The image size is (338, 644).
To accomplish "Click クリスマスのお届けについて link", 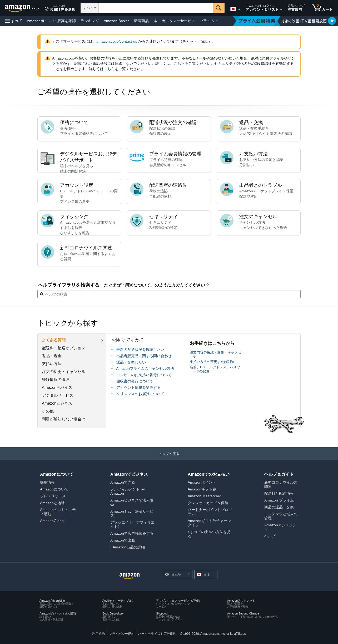I will [x=140, y=394].
